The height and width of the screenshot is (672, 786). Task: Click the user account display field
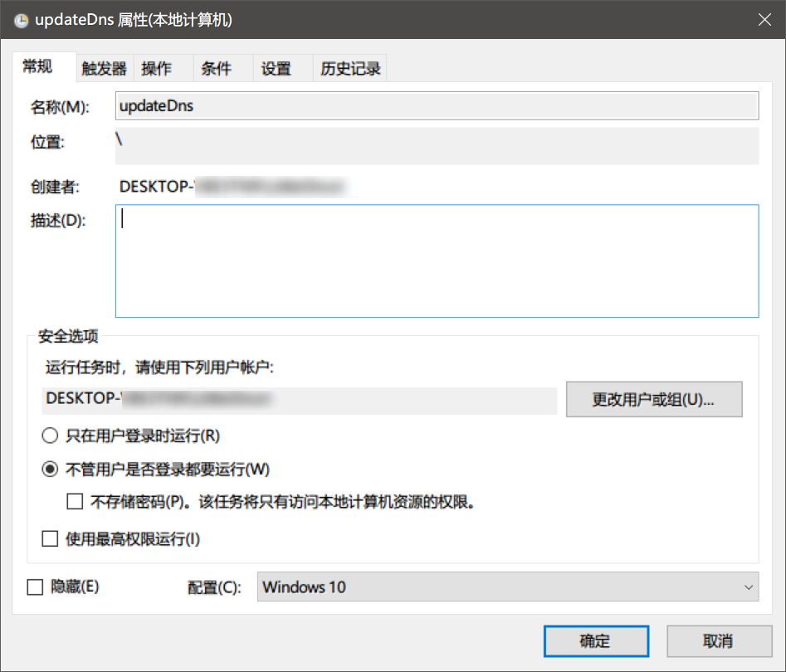tap(299, 401)
